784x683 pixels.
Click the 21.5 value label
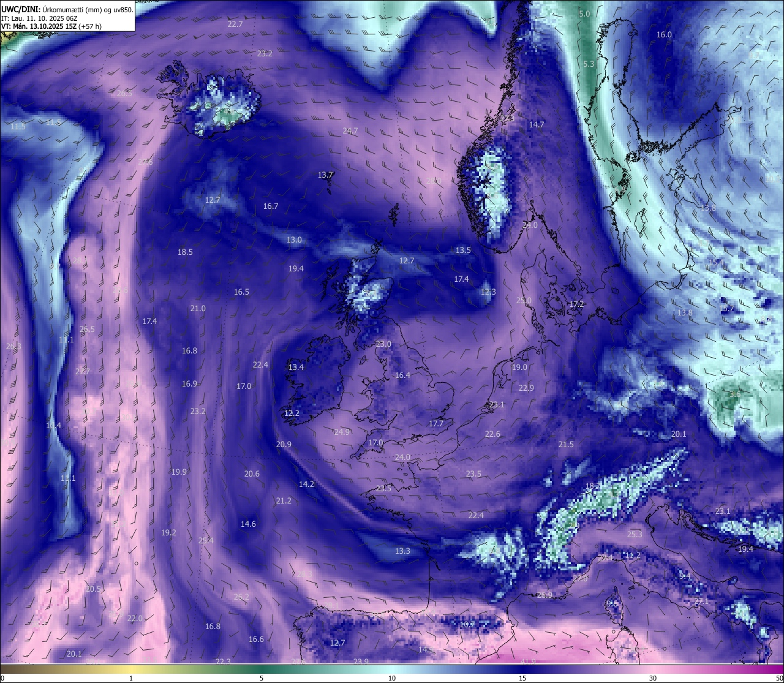coord(566,445)
